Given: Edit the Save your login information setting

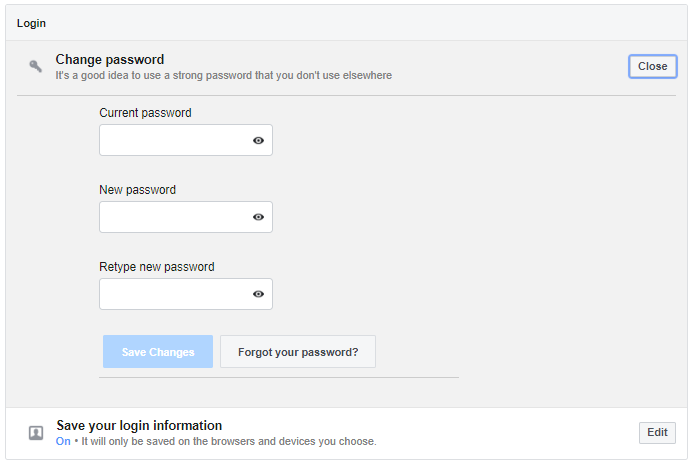Looking at the screenshot, I should (657, 433).
